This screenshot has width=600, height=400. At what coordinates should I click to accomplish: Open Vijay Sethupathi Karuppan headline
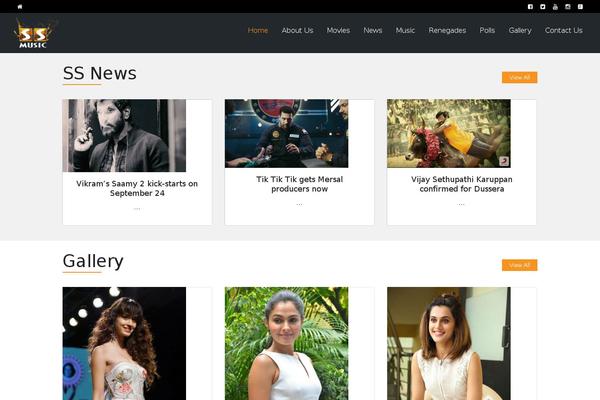(461, 184)
